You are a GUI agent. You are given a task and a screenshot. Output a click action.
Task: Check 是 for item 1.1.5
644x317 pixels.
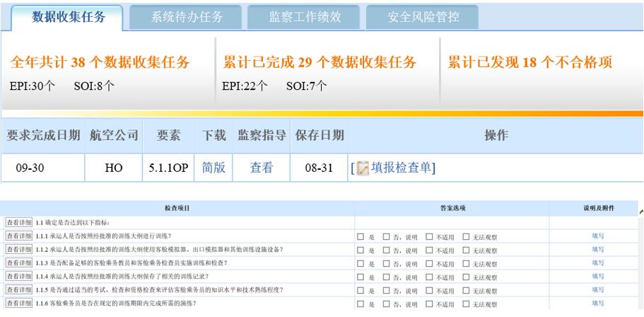pos(362,289)
